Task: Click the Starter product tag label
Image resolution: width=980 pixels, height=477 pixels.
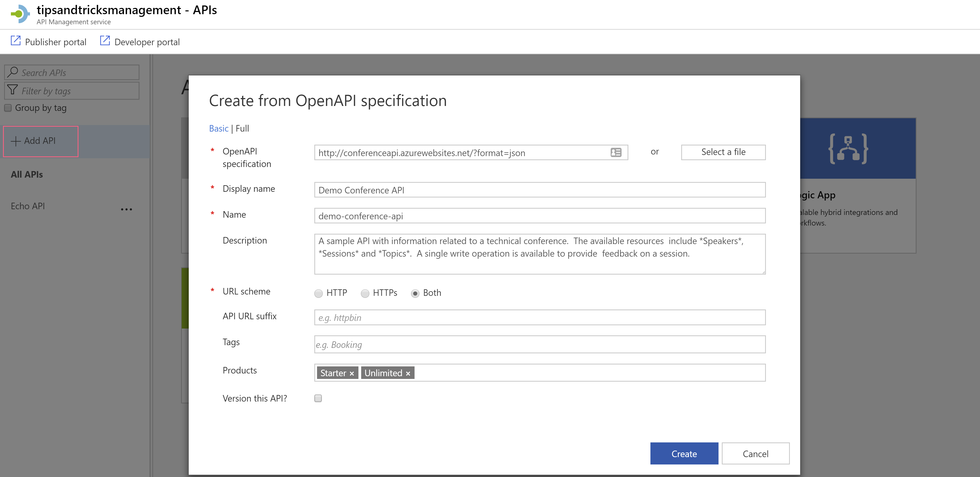Action: (x=333, y=373)
